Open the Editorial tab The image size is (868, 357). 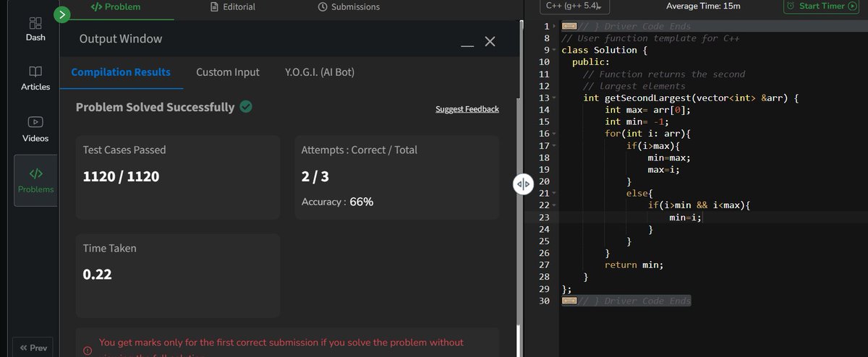pyautogui.click(x=232, y=7)
